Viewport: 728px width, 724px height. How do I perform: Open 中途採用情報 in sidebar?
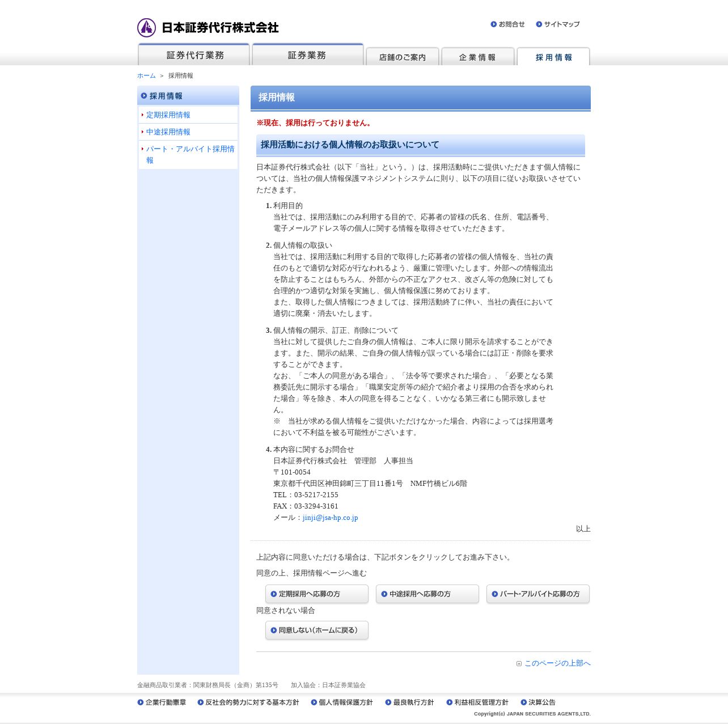[168, 132]
